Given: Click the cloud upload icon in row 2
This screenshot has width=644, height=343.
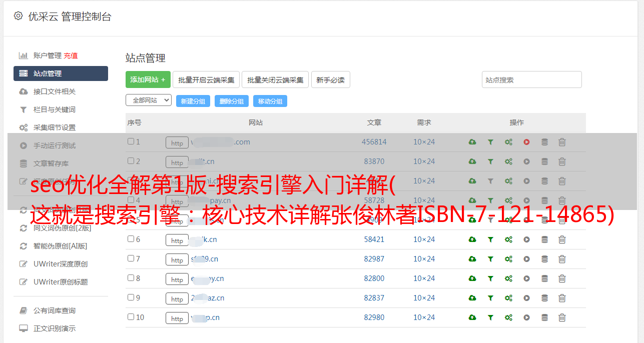Looking at the screenshot, I should point(472,161).
